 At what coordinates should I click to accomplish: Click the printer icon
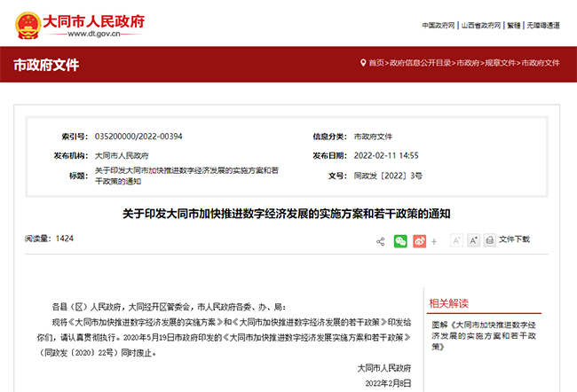[489, 240]
